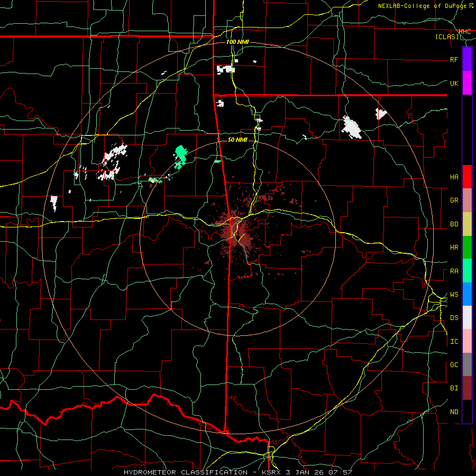Click the 50 NMI range ring label
Viewport: 476px width, 476px height.
[237, 140]
